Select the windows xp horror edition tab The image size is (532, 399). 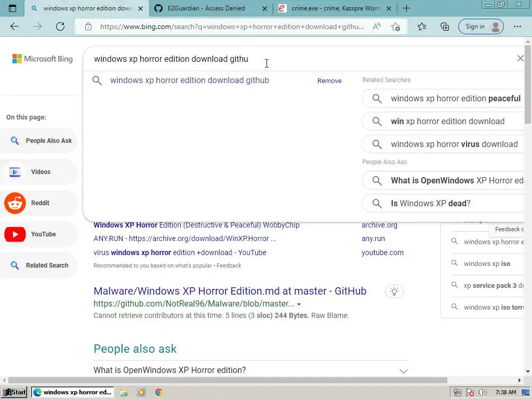[x=87, y=8]
